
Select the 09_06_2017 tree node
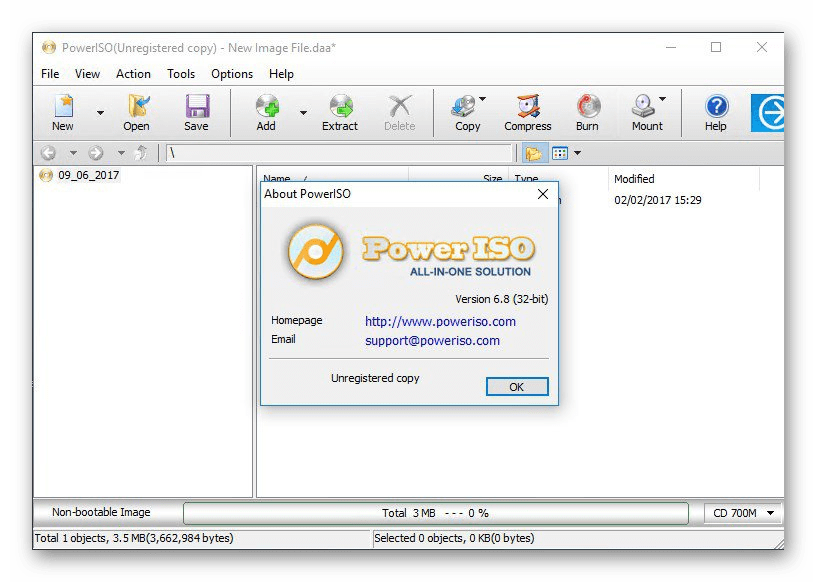pyautogui.click(x=88, y=175)
